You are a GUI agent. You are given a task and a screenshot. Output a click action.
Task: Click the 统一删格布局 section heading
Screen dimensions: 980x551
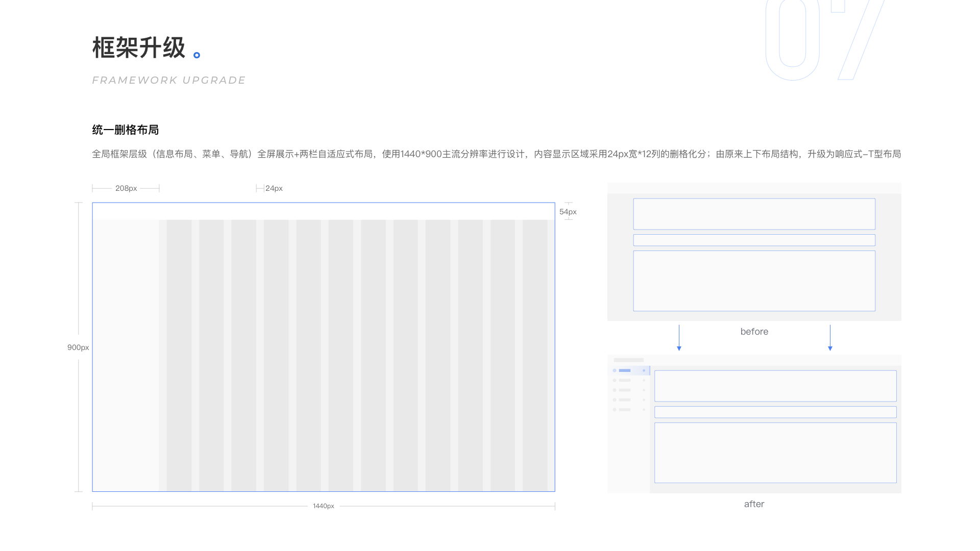click(126, 130)
